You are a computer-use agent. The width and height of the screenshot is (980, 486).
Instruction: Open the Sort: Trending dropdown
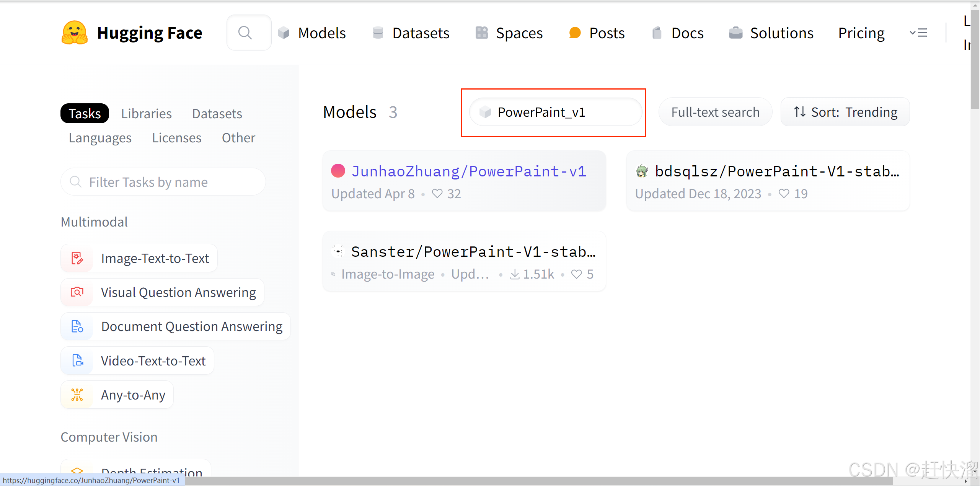(x=845, y=112)
